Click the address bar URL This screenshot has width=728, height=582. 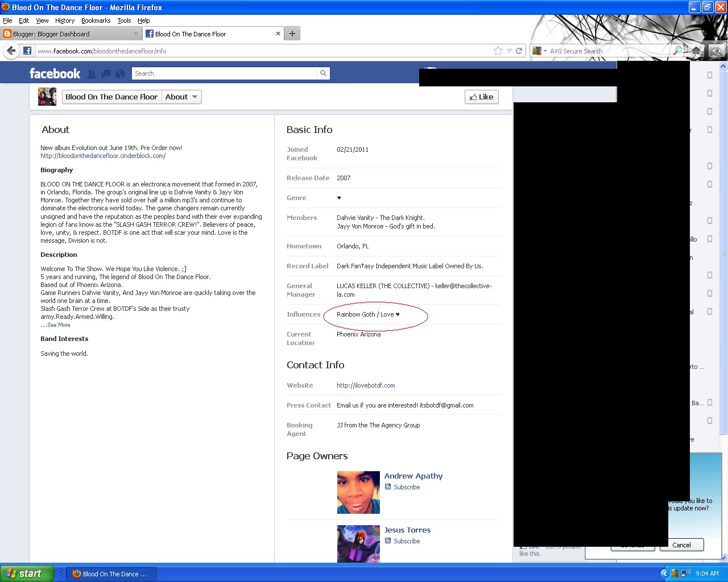101,51
